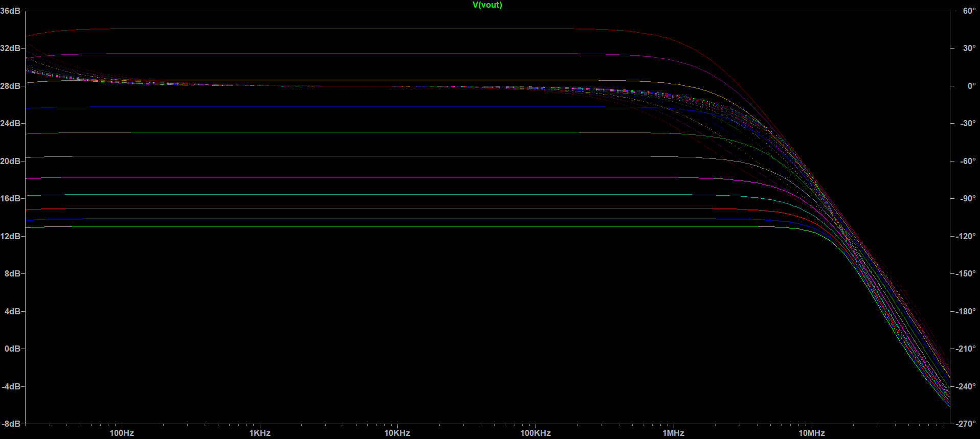Click the 16dB magnitude axis label
This screenshot has height=439, width=980.
[x=10, y=198]
